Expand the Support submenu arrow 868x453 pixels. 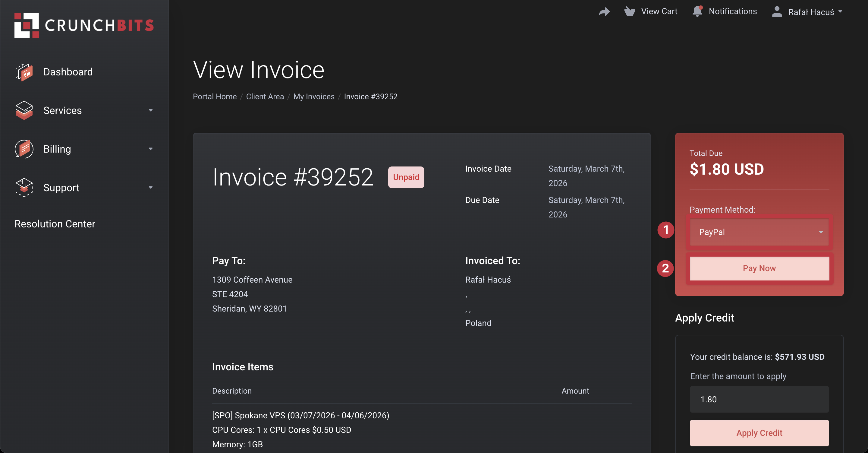click(x=151, y=188)
